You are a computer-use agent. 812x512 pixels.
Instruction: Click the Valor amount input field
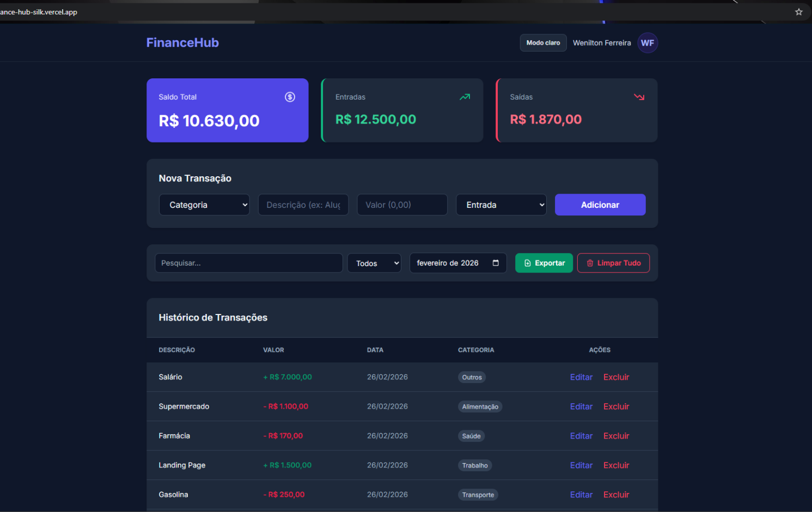pyautogui.click(x=402, y=205)
